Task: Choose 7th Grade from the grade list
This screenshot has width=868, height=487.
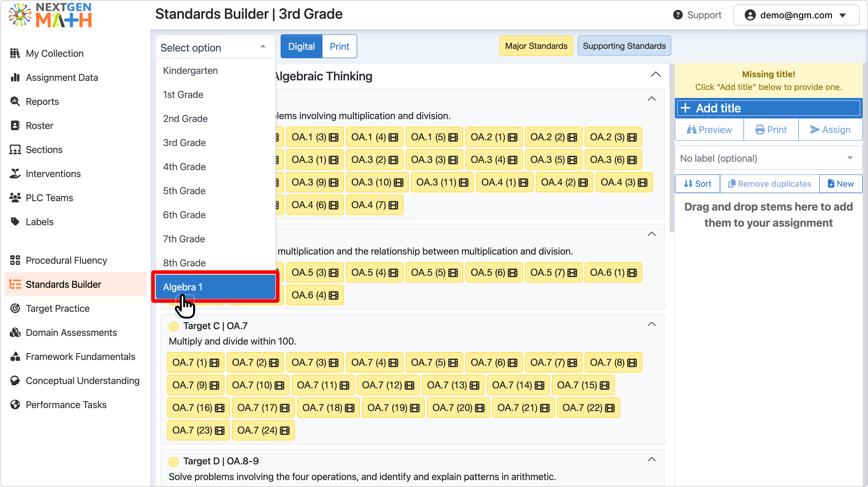Action: (215, 239)
